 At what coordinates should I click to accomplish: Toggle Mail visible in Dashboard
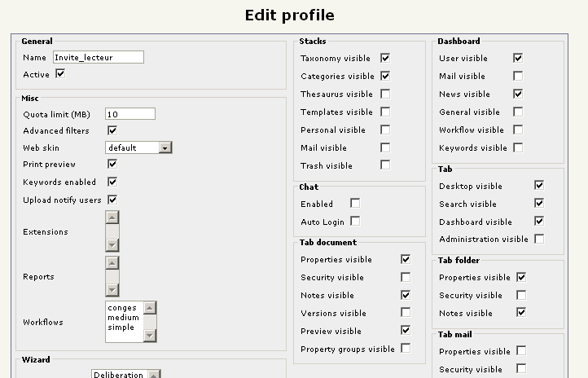tap(518, 77)
